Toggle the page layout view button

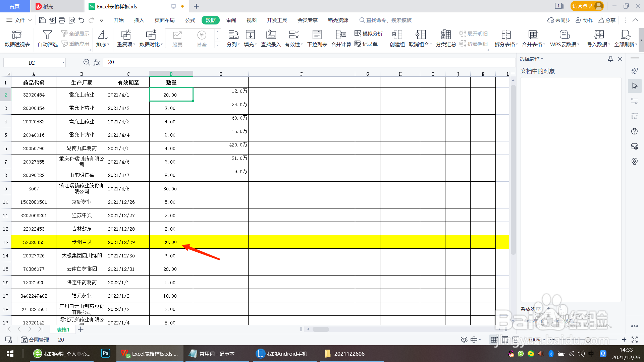point(505,340)
